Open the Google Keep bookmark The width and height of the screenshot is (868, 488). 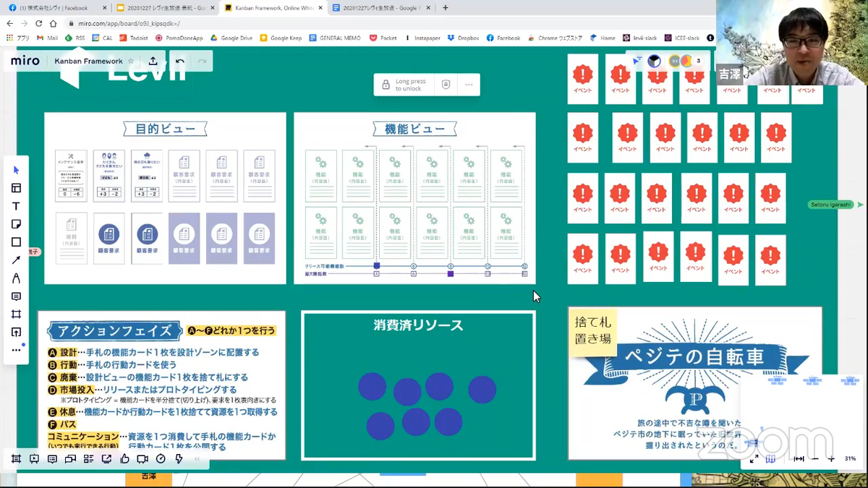pos(281,38)
